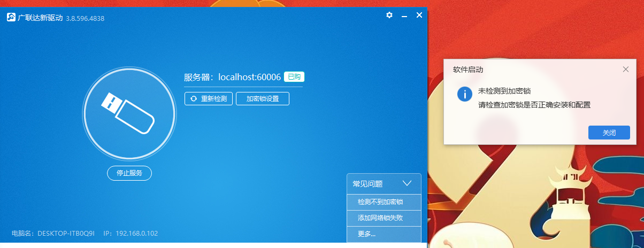The image size is (644, 248).
Task: Open settings via the gear icon
Action: coord(389,15)
